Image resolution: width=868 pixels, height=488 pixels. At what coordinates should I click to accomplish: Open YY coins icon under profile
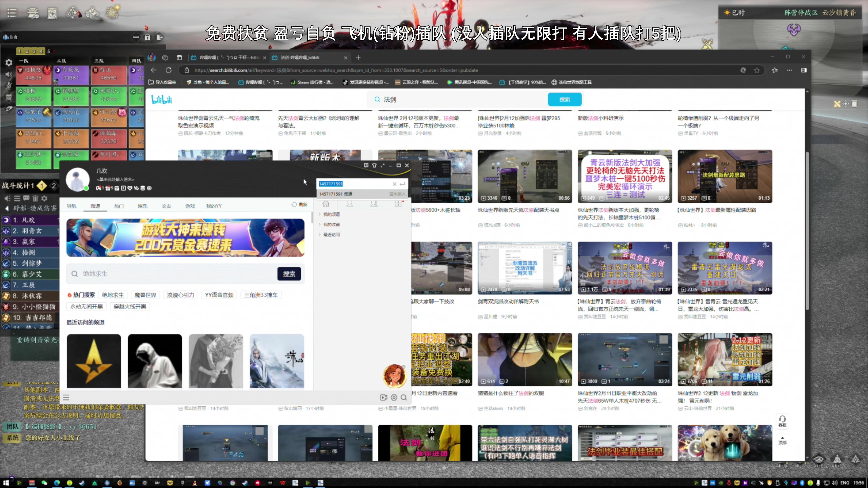(x=143, y=188)
